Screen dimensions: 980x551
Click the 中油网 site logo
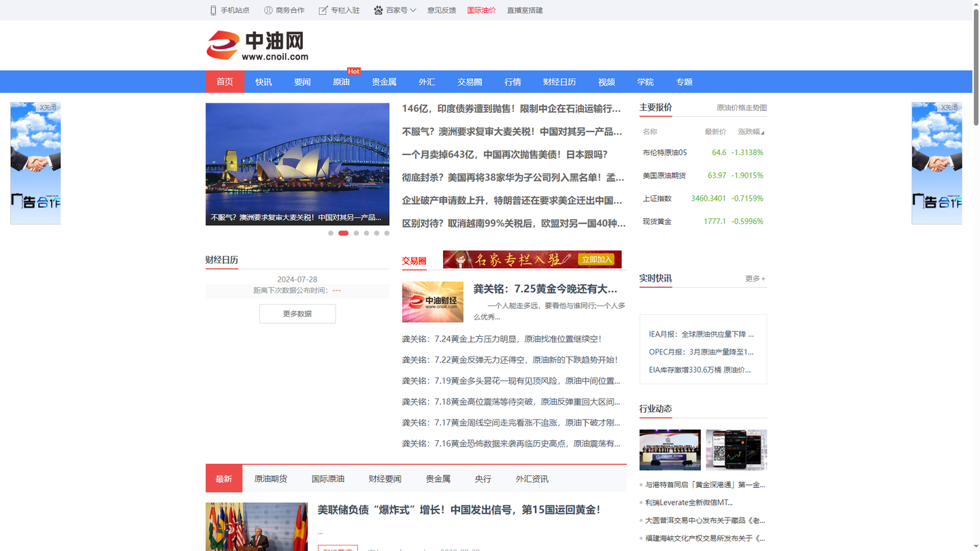coord(257,46)
